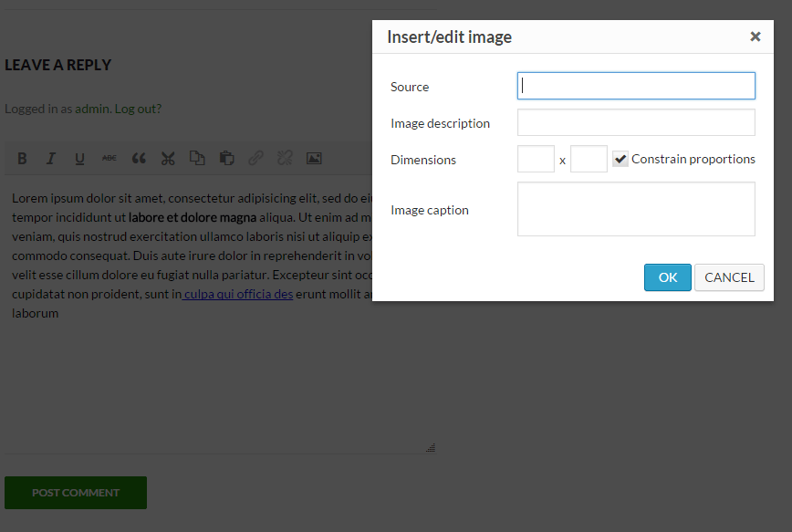Confirm with the OK button
Image resolution: width=792 pixels, height=532 pixels.
667,277
